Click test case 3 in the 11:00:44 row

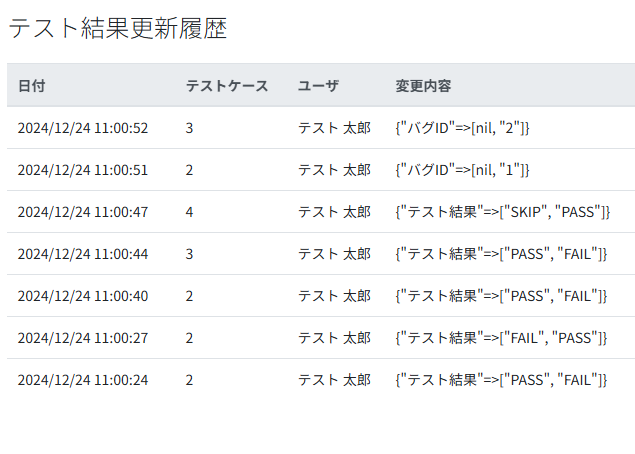pos(189,254)
